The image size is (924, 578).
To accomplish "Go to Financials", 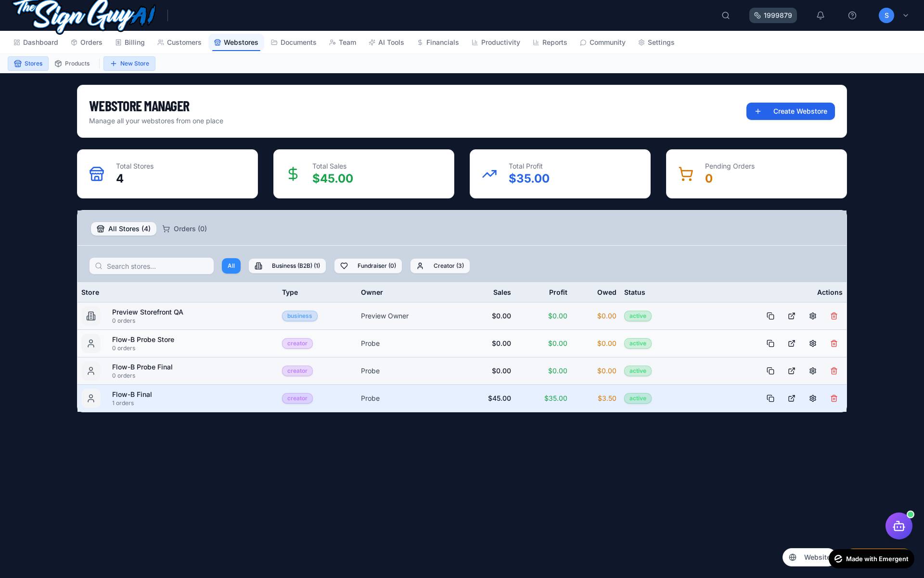I will tap(438, 42).
